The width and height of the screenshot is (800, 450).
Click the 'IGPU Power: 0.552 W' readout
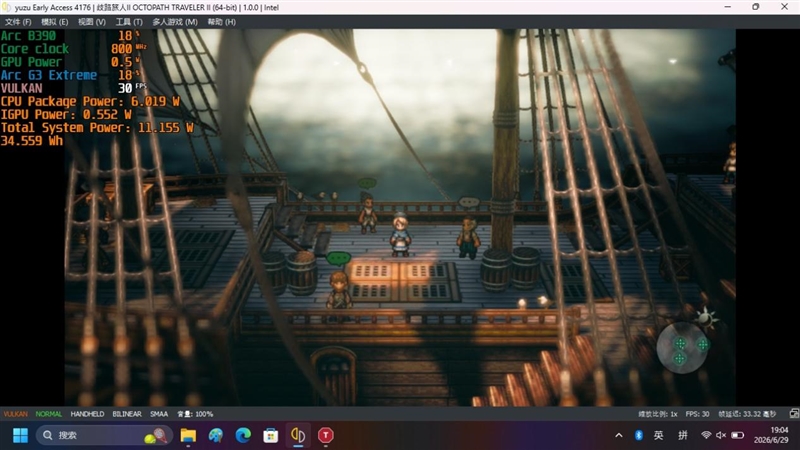[66, 115]
